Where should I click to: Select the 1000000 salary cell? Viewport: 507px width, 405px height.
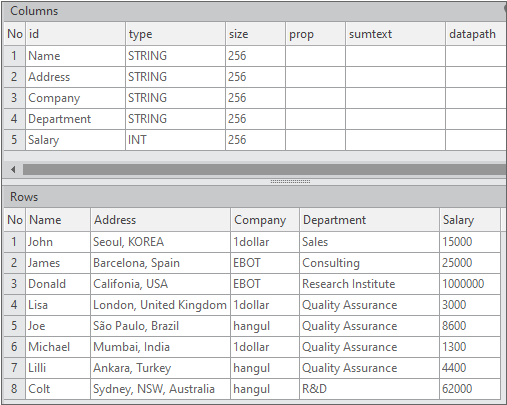pyautogui.click(x=470, y=284)
